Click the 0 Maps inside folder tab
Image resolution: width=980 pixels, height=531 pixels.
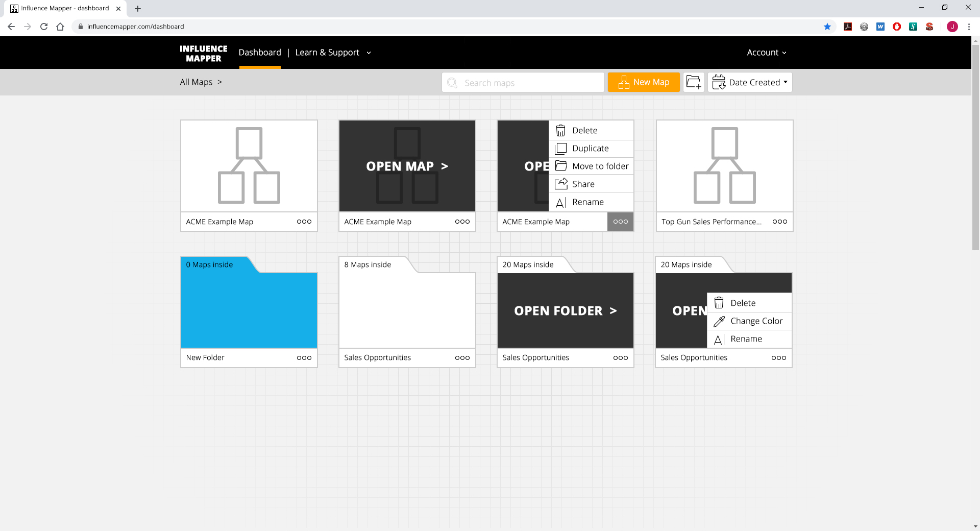tap(209, 264)
